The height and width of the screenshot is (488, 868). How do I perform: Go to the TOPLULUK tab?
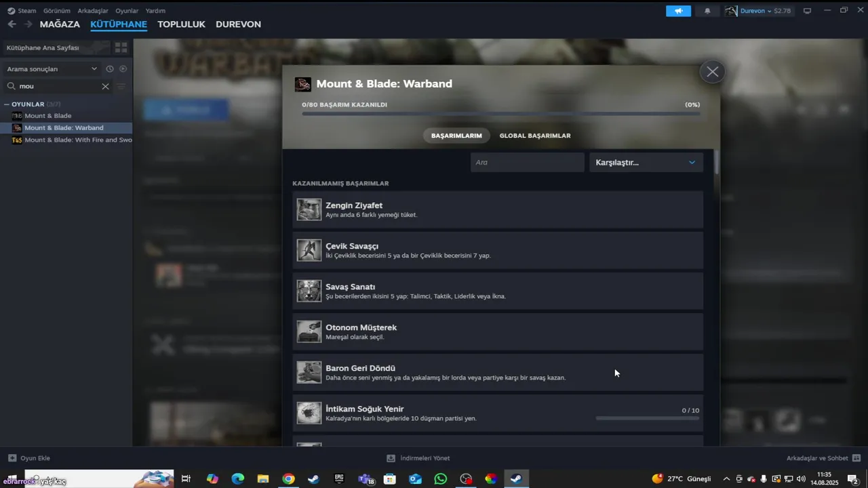(181, 24)
